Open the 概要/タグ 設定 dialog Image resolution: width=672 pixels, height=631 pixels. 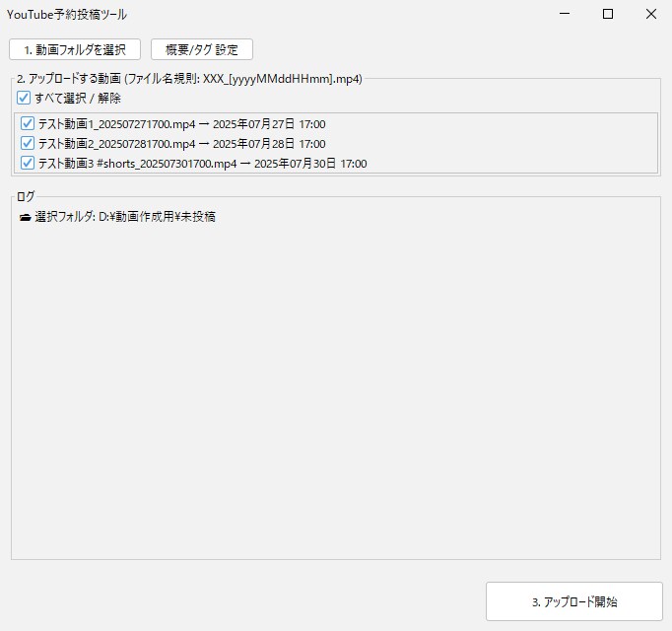pyautogui.click(x=202, y=49)
